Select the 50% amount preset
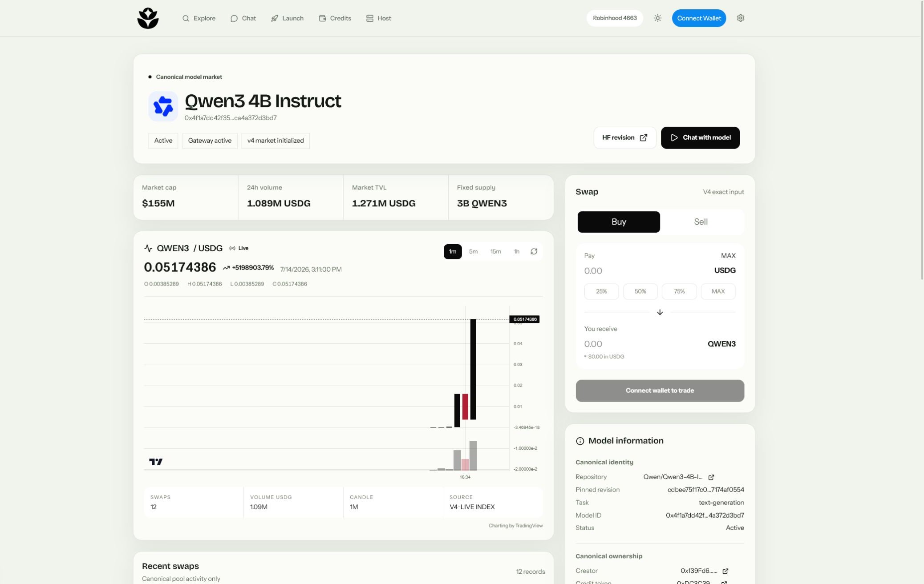The image size is (924, 584). pos(640,292)
